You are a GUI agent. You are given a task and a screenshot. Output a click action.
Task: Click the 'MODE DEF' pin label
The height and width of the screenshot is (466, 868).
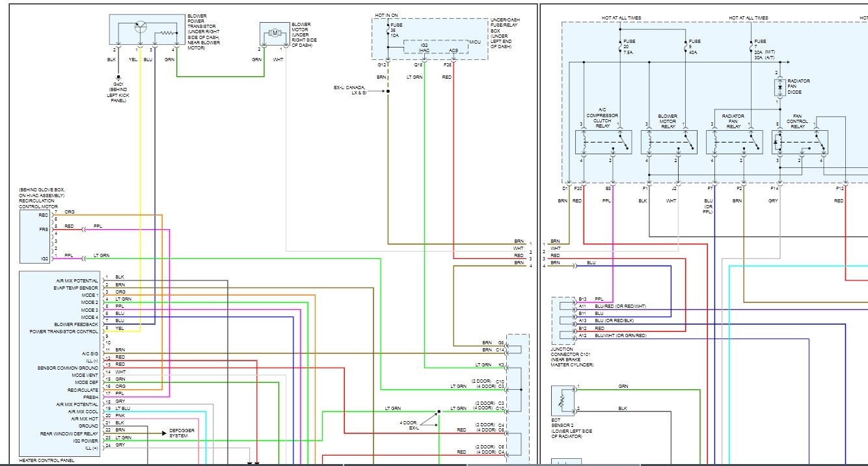[x=86, y=382]
